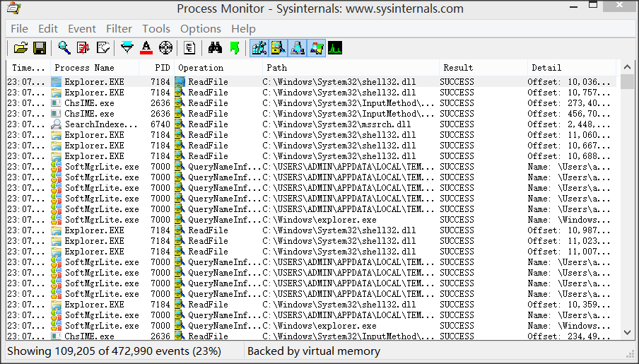Click the Process Monitor title bar icon
Image resolution: width=639 pixels, height=364 pixels.
coord(14,8)
